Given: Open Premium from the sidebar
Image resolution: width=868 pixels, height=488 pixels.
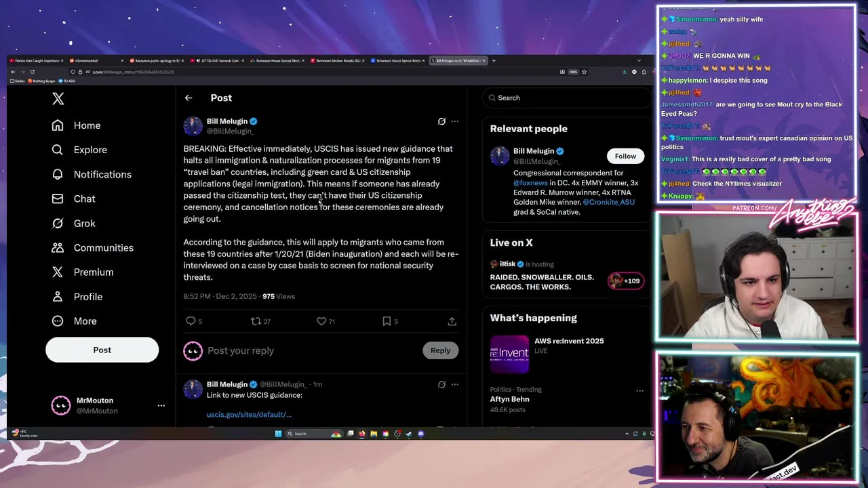Looking at the screenshot, I should coord(83,272).
